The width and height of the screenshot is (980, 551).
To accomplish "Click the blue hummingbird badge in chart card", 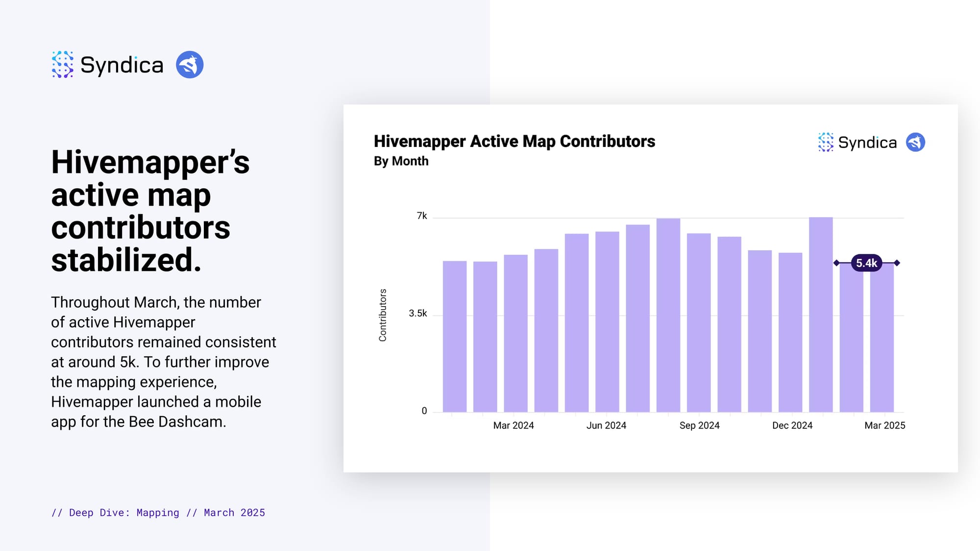I will tap(915, 143).
